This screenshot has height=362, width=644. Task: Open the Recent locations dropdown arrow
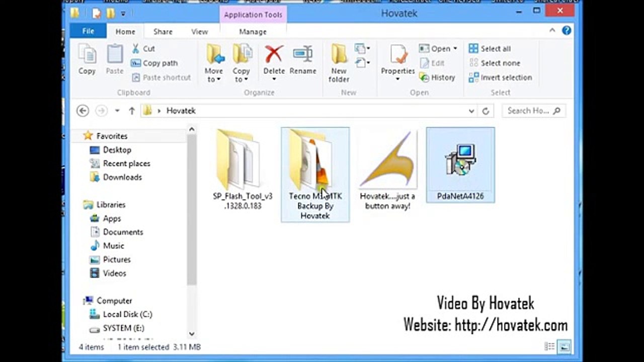[117, 111]
